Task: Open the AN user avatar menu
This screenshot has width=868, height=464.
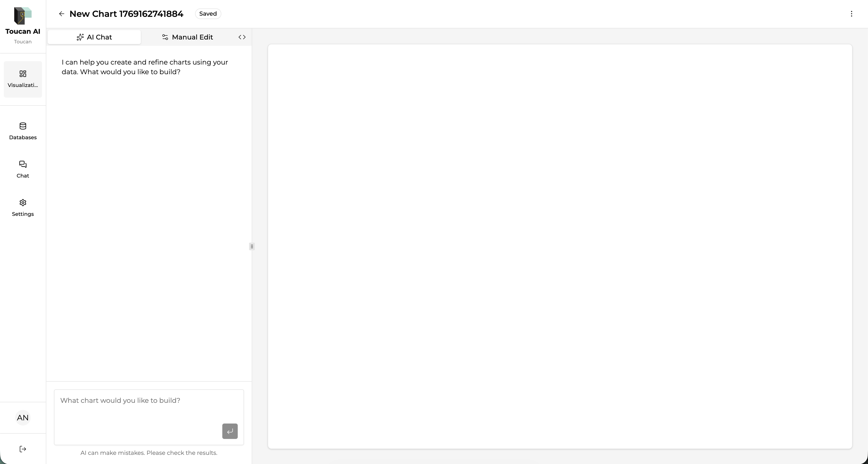Action: coord(23,418)
